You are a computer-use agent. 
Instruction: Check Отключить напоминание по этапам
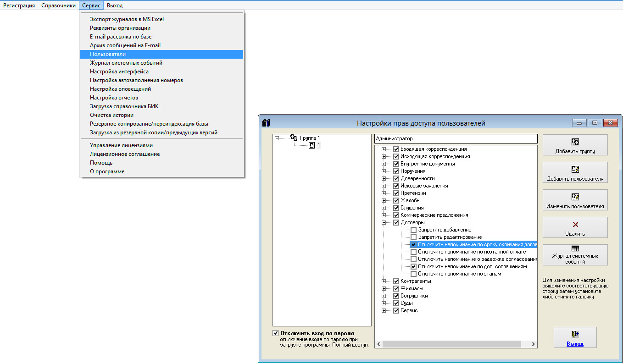tap(414, 274)
